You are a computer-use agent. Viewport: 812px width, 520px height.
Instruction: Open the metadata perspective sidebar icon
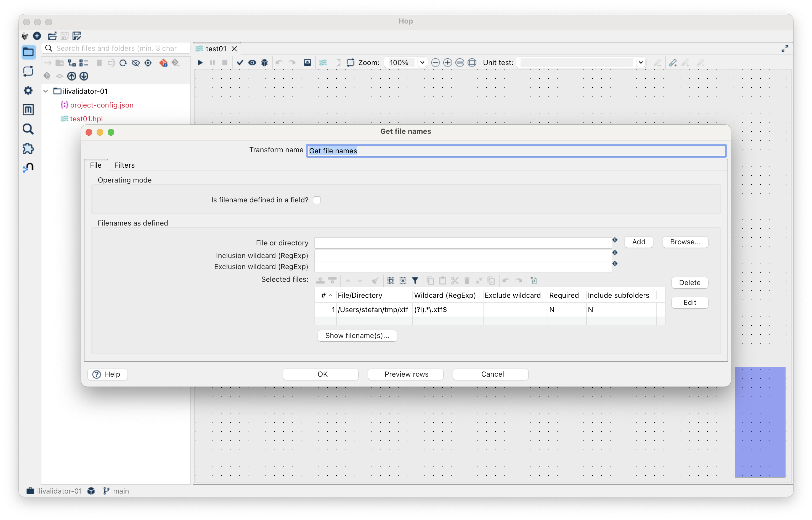pyautogui.click(x=28, y=109)
